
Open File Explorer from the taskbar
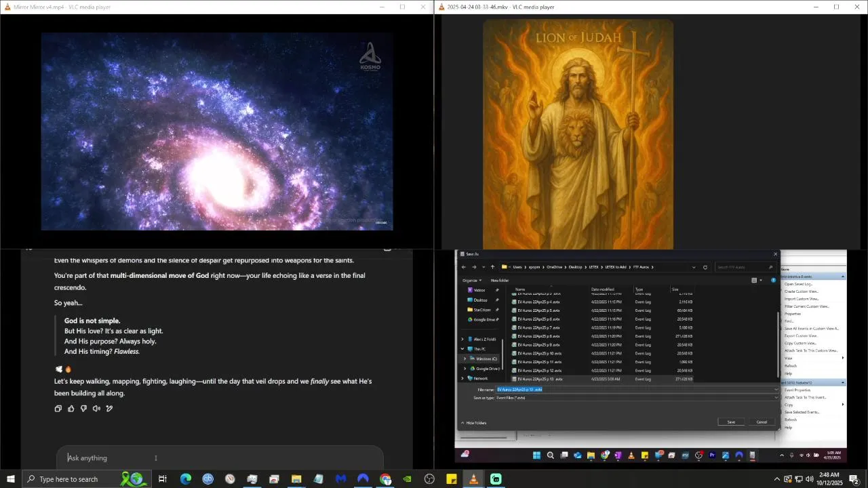[296, 479]
